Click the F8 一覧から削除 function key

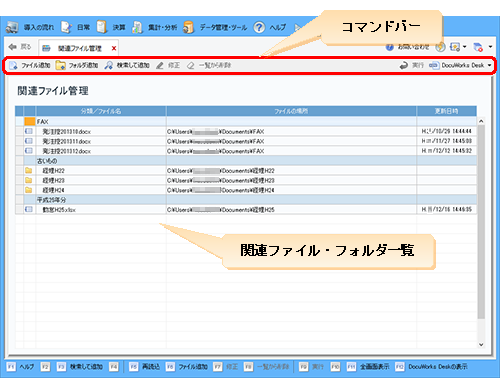267,367
